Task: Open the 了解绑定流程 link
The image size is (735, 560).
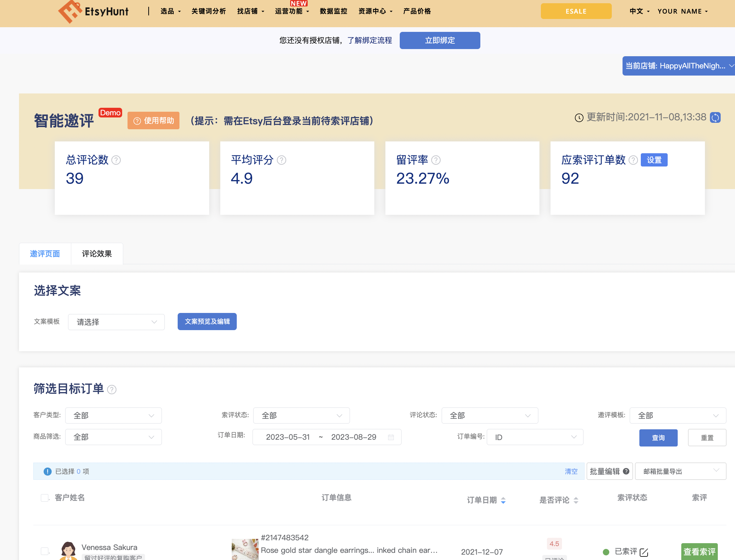Action: tap(370, 40)
